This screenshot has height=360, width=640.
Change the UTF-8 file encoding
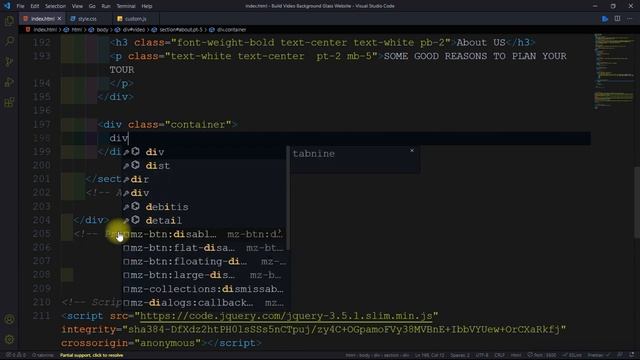coord(482,355)
